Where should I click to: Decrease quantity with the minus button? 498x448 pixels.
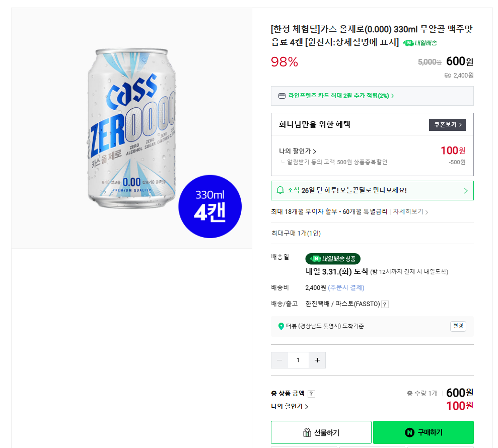pyautogui.click(x=279, y=360)
